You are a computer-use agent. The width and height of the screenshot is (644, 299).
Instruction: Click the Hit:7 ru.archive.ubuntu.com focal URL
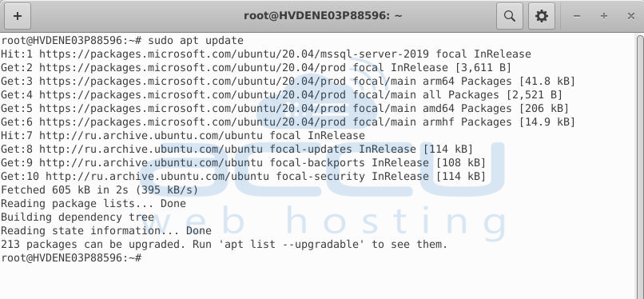click(x=151, y=136)
